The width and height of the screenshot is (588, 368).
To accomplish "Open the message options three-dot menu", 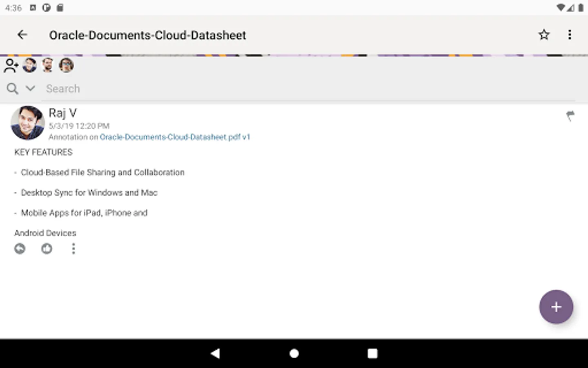I will 73,249.
